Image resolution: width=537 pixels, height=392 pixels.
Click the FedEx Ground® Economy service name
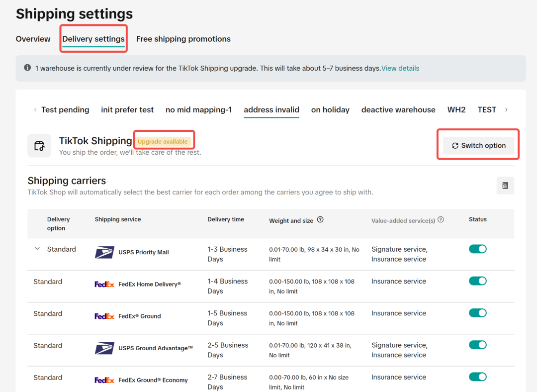(153, 380)
